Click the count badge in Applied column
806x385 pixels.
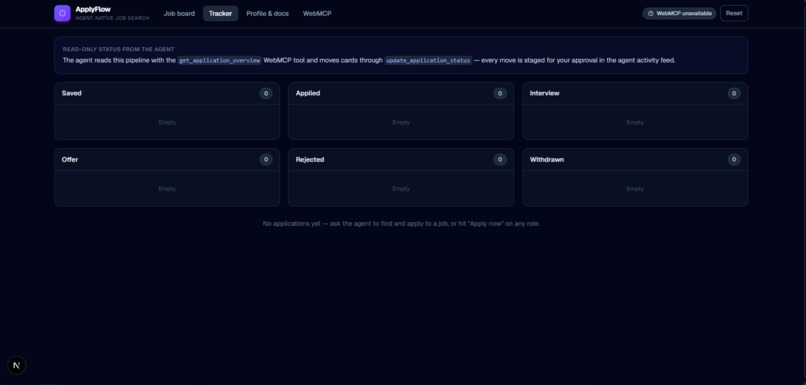500,94
